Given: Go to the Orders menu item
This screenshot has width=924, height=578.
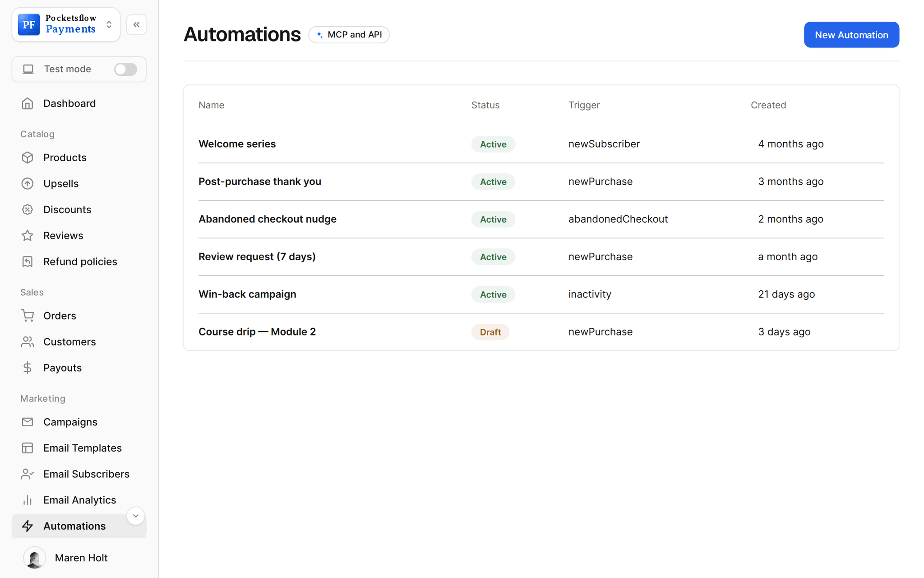Looking at the screenshot, I should tap(79, 316).
